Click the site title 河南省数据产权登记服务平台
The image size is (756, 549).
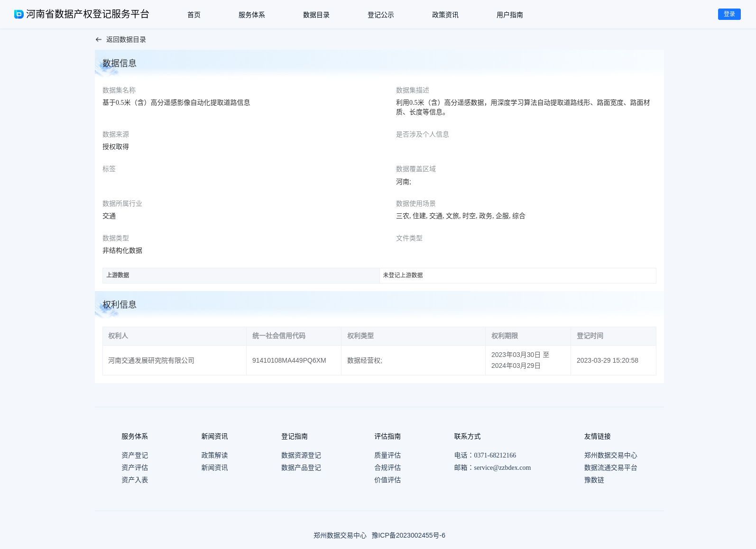tap(88, 14)
